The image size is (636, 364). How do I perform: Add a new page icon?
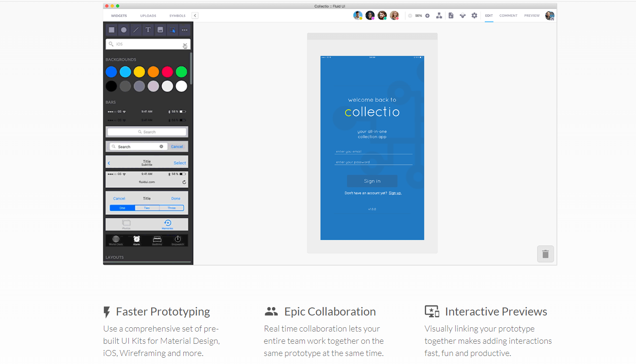451,16
